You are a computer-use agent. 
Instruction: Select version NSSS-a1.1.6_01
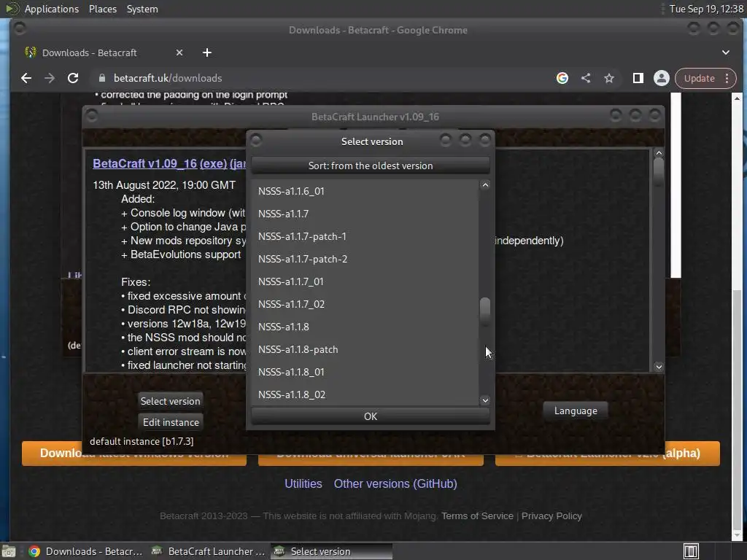(x=365, y=191)
